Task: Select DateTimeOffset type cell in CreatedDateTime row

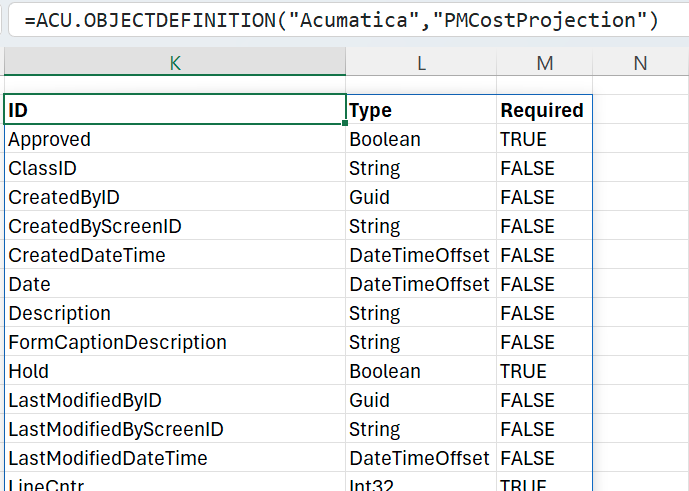Action: pos(421,255)
